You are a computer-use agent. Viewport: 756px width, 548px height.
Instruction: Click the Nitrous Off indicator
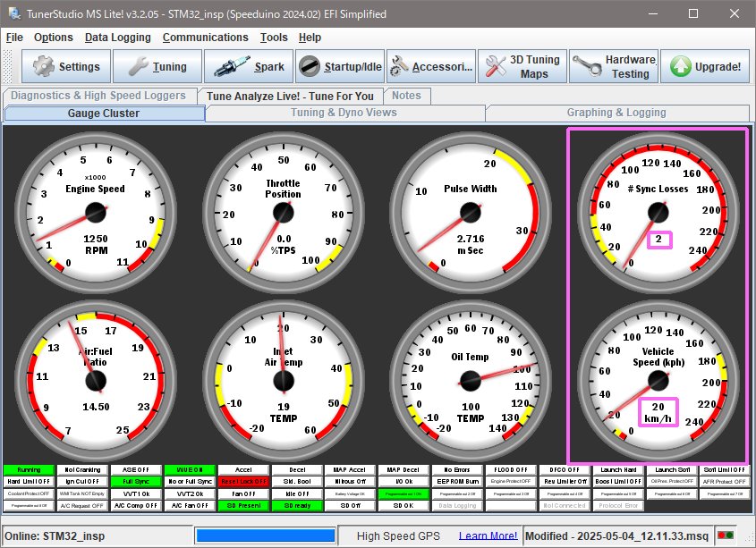350,482
